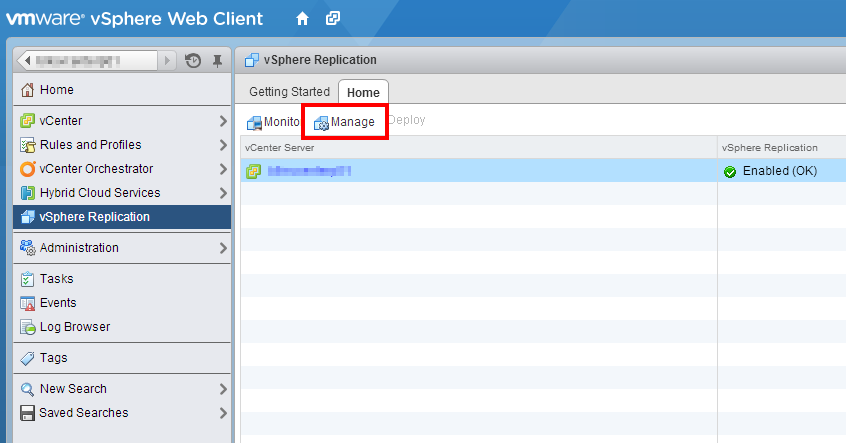Click the Monitor button
The image size is (846, 443).
pos(273,122)
